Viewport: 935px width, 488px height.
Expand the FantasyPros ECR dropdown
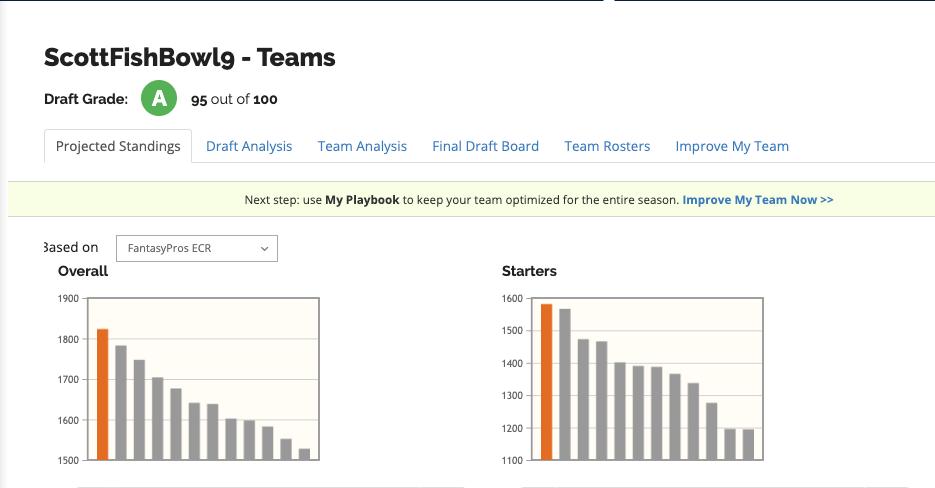tap(197, 248)
